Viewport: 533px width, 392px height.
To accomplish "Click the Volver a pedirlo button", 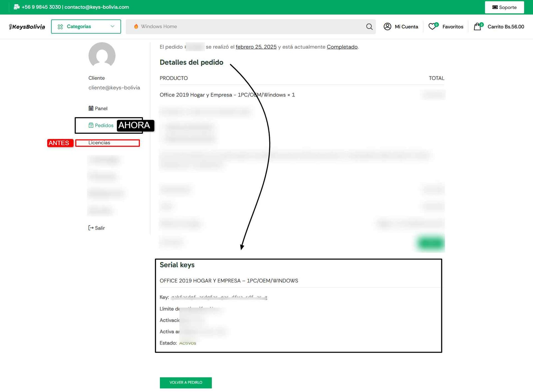I will pyautogui.click(x=186, y=382).
